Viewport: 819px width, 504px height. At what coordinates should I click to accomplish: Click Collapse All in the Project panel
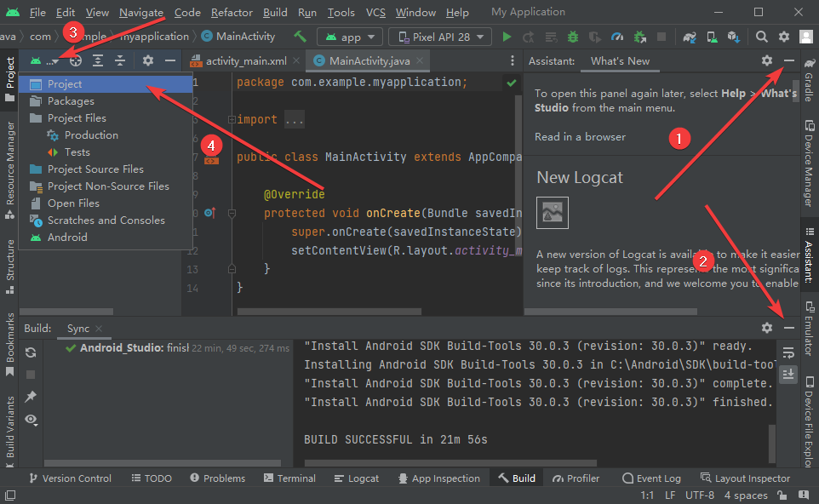pyautogui.click(x=120, y=60)
